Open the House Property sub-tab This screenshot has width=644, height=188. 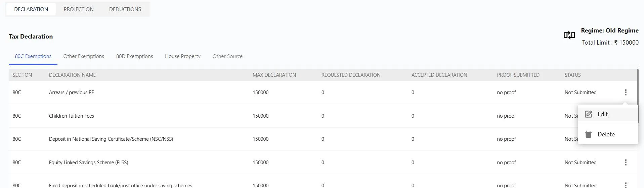[x=182, y=56]
